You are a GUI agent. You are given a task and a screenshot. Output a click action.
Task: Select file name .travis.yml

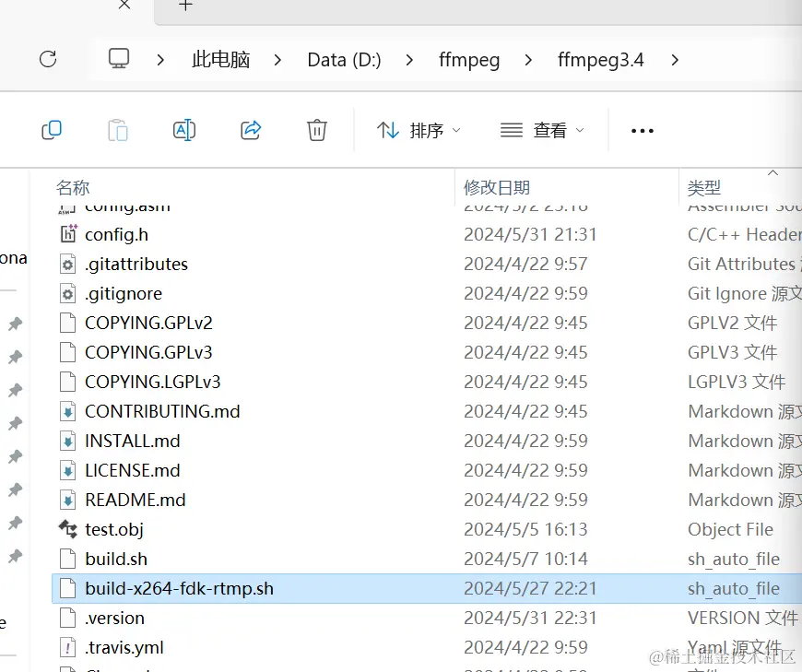pyautogui.click(x=124, y=648)
